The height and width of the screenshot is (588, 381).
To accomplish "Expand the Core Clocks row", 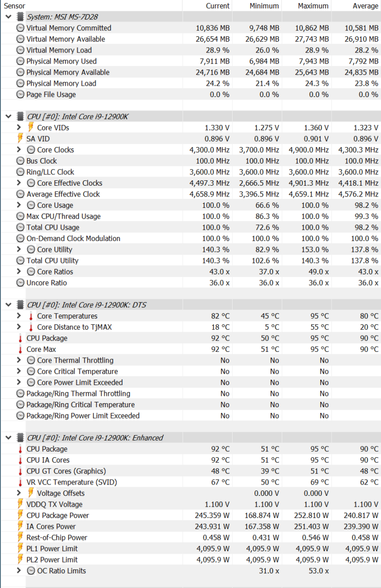I will 19,150.
